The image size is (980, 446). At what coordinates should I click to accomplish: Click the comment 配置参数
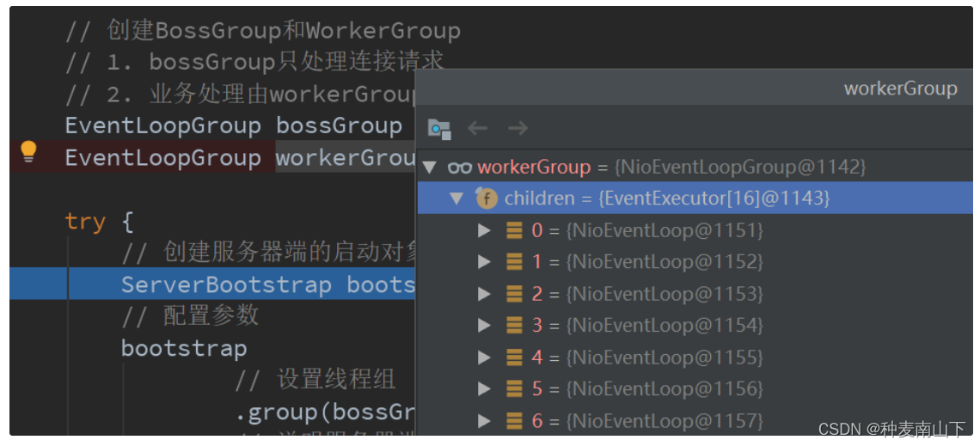pos(190,316)
